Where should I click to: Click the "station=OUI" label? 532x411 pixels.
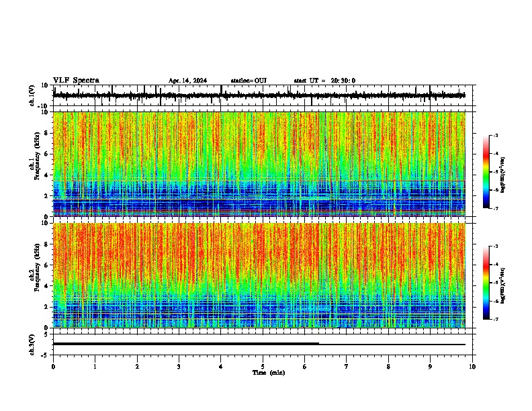pos(249,81)
